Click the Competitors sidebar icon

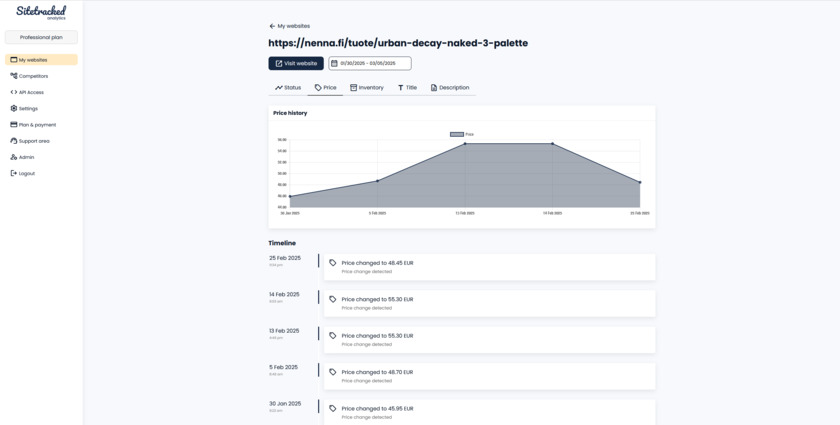click(x=14, y=76)
